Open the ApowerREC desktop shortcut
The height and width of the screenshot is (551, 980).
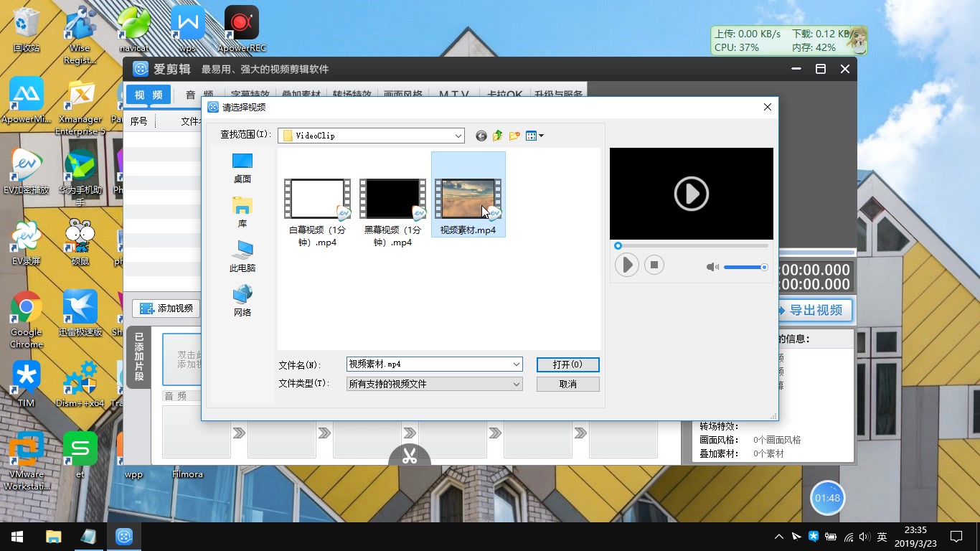(x=242, y=29)
